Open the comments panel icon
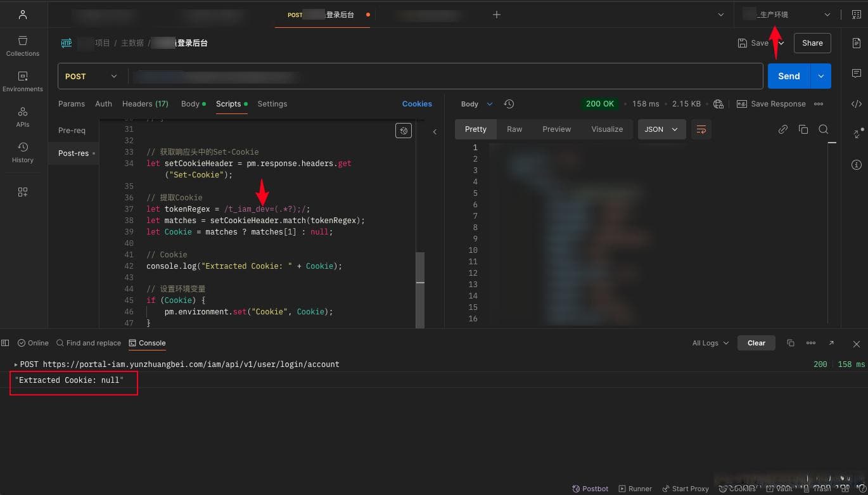Screen dimensions: 868x495 coord(857,74)
